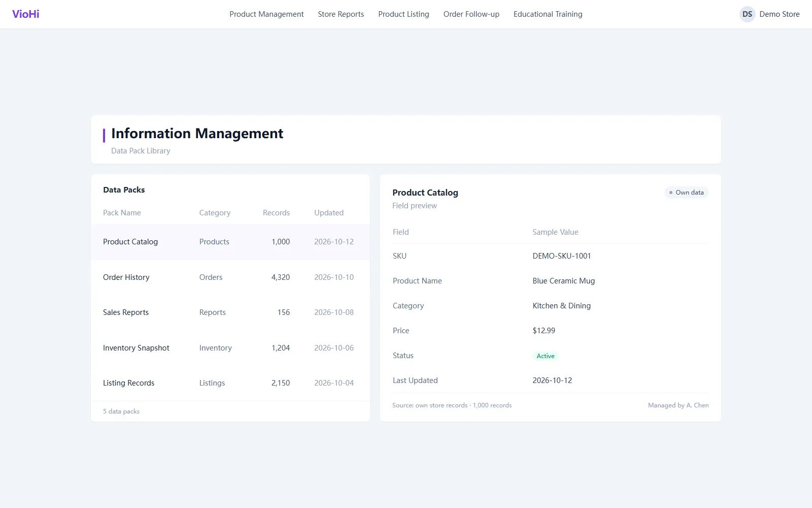The height and width of the screenshot is (508, 812).
Task: Click the '5 data packs' footer text
Action: 121,411
